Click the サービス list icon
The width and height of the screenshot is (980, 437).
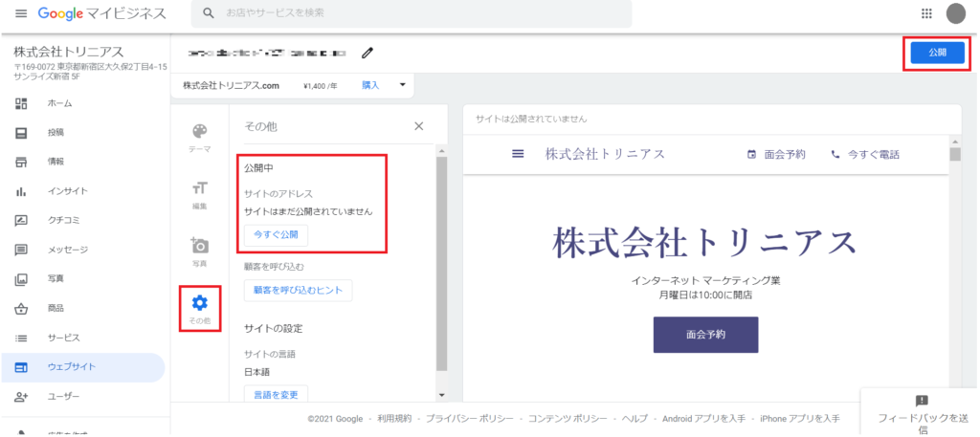21,338
